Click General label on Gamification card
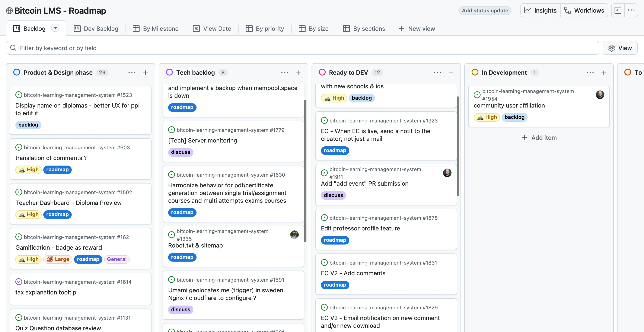Viewport: 644px width, 332px height. point(117,259)
